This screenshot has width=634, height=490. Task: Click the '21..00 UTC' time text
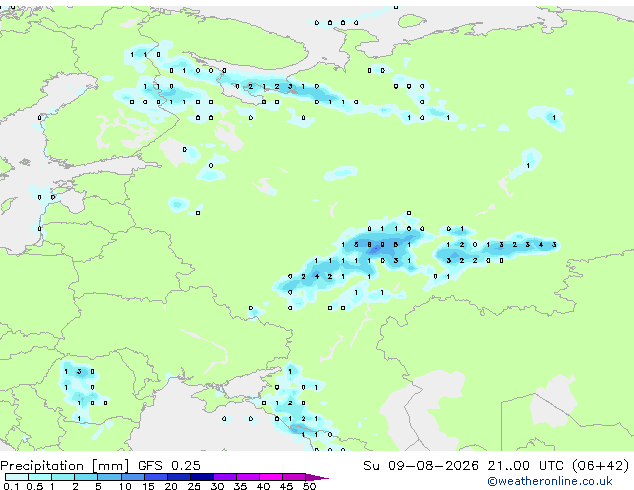[525, 466]
